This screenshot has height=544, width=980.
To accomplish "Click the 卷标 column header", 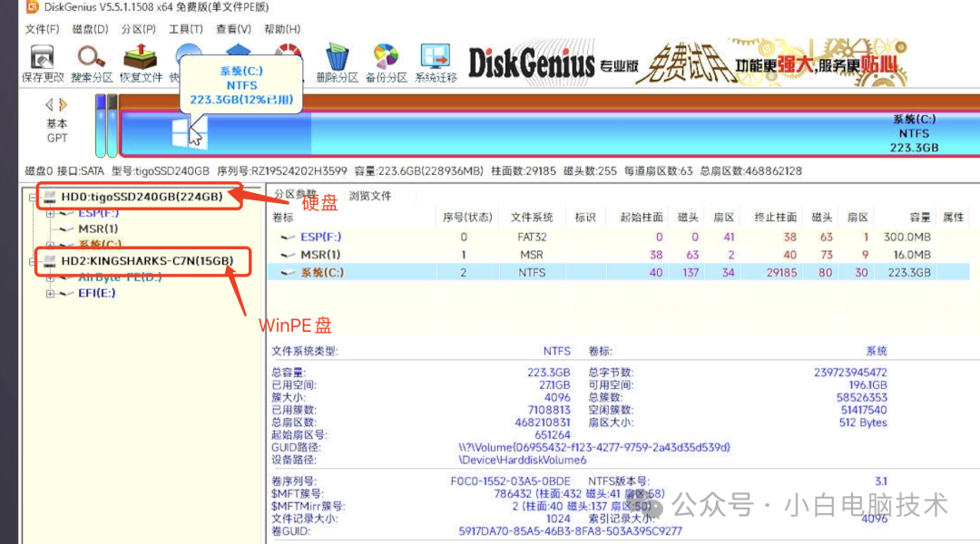I will [283, 217].
